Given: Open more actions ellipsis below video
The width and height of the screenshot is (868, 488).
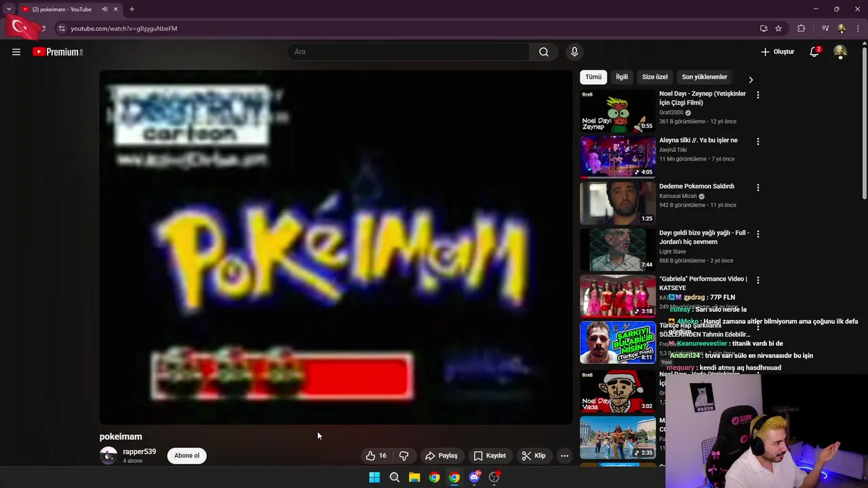Looking at the screenshot, I should (564, 455).
